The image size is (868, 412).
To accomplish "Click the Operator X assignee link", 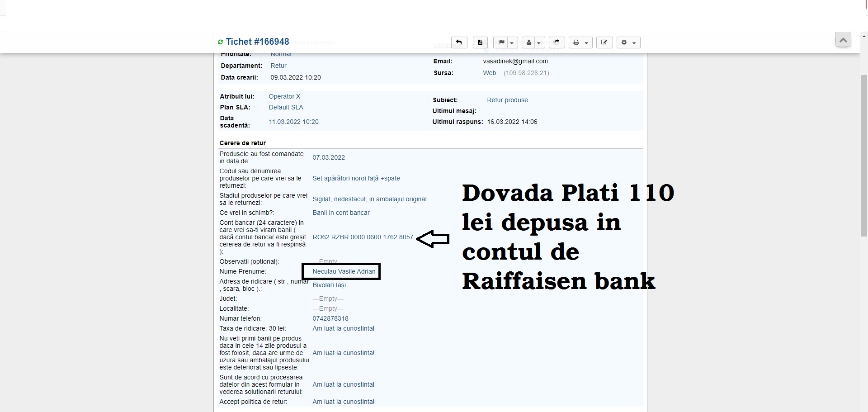I will (284, 96).
